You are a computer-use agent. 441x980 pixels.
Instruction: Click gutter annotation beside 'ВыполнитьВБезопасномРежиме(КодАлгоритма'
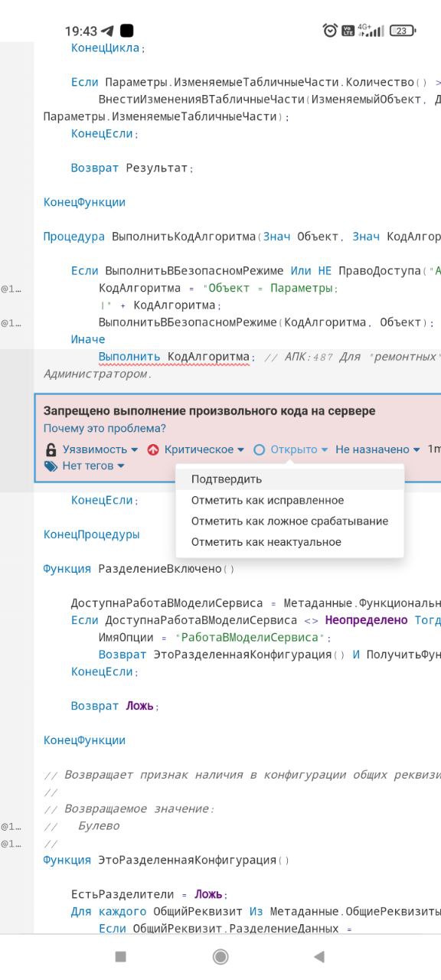pyautogui.click(x=11, y=322)
